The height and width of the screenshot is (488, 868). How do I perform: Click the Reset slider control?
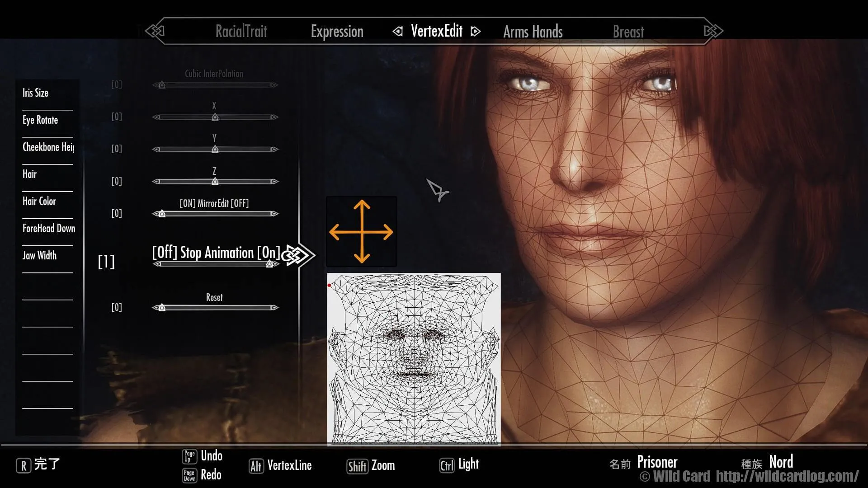[x=215, y=308]
